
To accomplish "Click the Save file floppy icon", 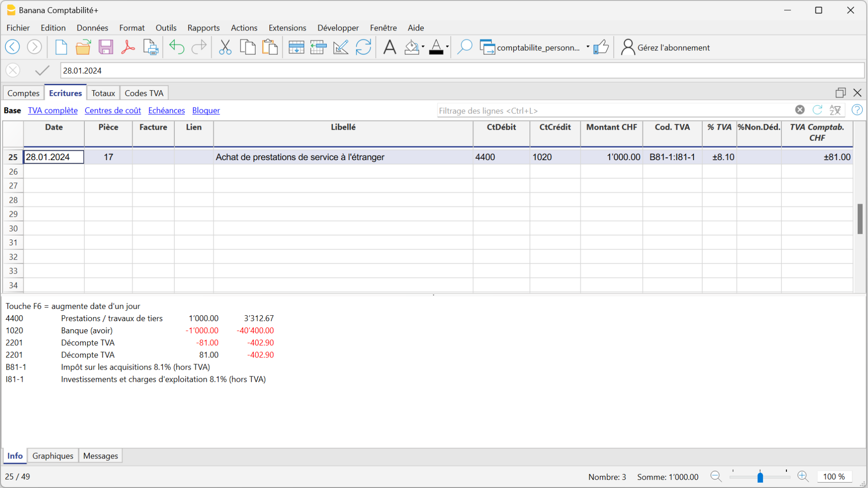I will [106, 47].
